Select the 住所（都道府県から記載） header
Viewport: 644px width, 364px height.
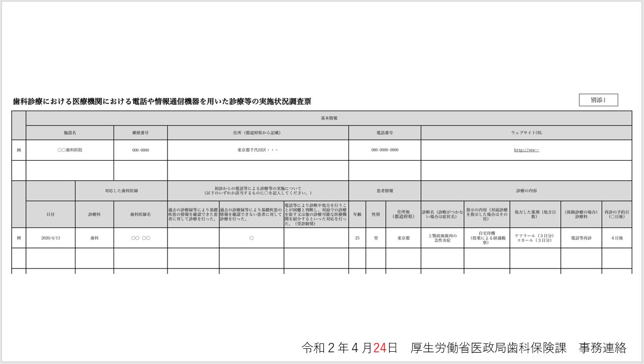pyautogui.click(x=258, y=133)
